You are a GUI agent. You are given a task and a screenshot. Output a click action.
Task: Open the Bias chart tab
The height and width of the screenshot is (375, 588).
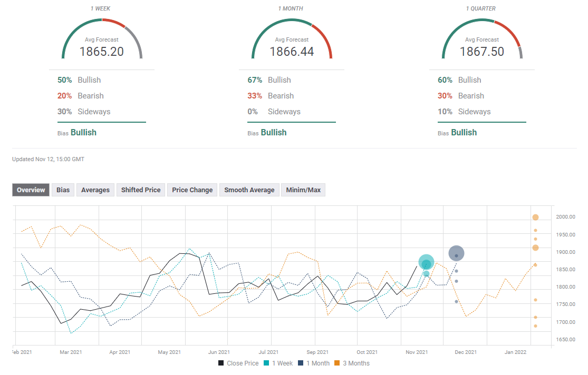tap(63, 190)
